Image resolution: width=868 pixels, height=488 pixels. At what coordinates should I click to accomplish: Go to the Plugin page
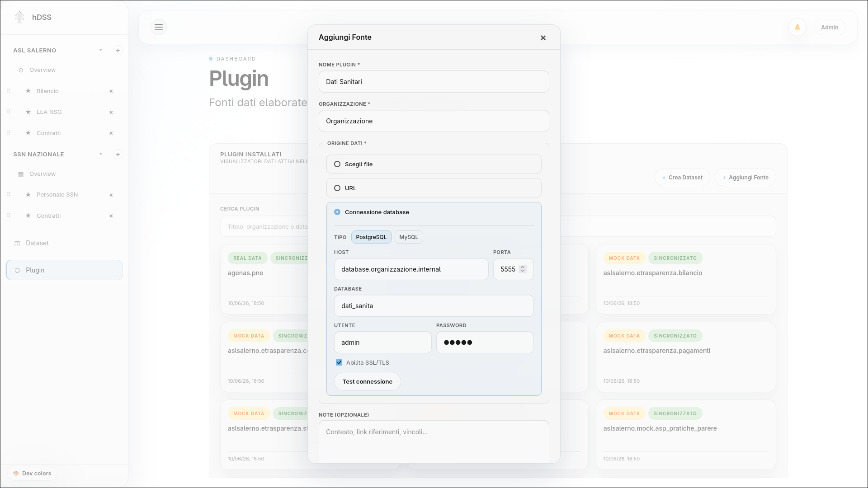(64, 270)
